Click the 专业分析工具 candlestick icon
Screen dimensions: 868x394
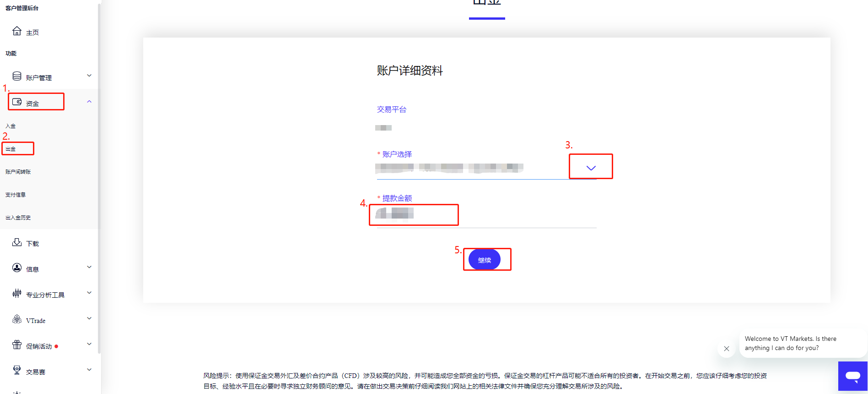coord(17,293)
